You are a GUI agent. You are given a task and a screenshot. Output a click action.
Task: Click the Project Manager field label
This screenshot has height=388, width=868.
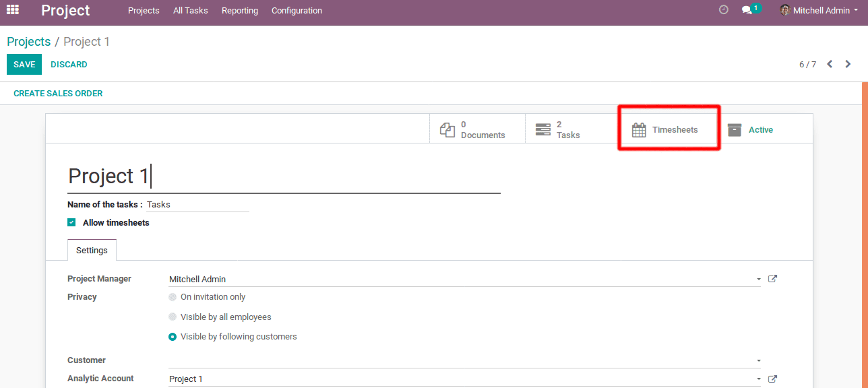100,279
